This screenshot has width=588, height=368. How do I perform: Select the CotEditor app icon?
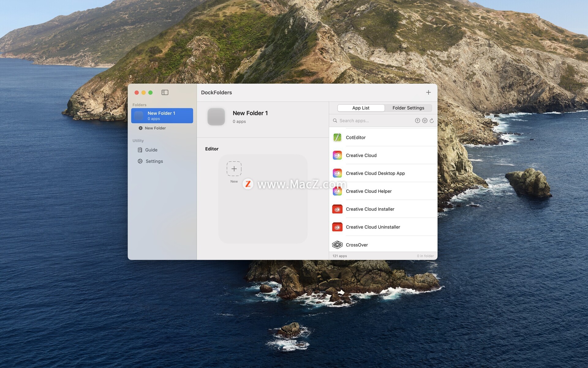point(337,137)
